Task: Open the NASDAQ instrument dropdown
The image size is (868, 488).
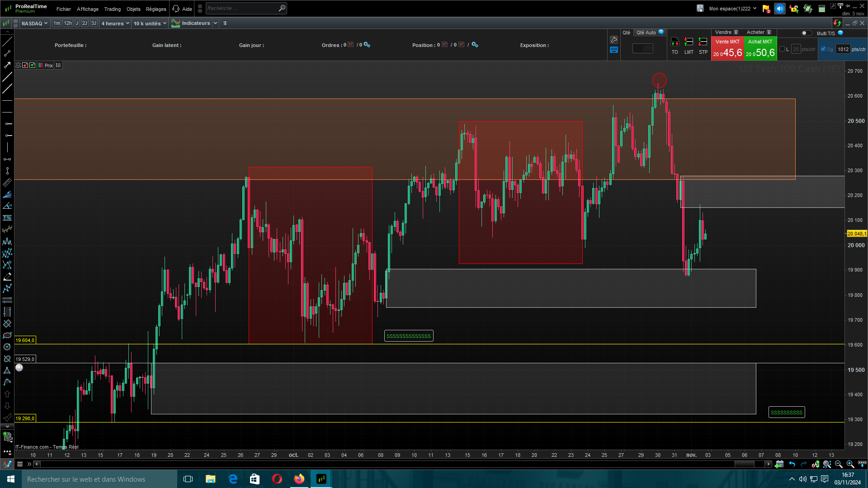Action: (x=34, y=23)
